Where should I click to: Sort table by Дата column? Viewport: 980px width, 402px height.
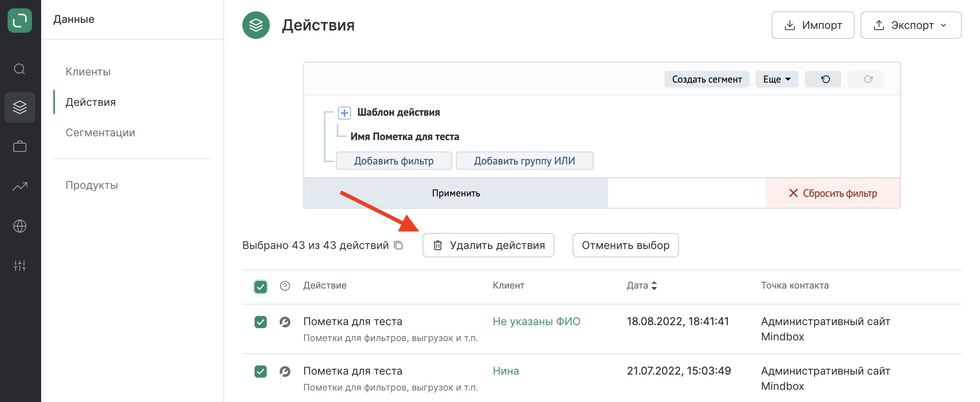coord(642,286)
